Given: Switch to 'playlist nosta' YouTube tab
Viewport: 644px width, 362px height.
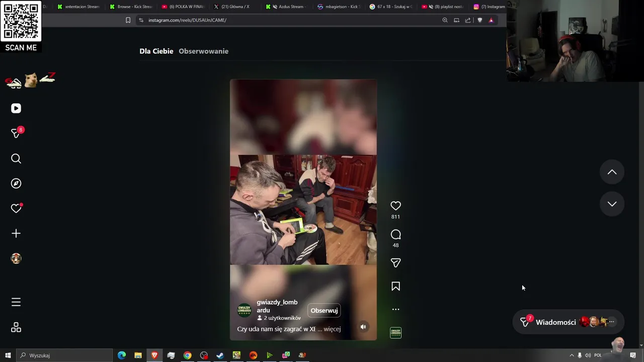Looking at the screenshot, I should point(444,7).
